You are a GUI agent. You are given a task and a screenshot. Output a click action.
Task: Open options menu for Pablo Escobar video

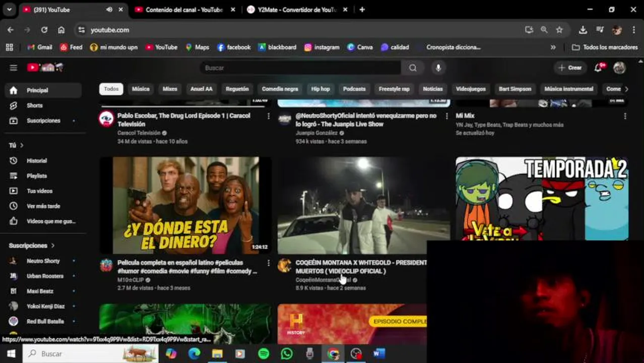[x=268, y=116]
